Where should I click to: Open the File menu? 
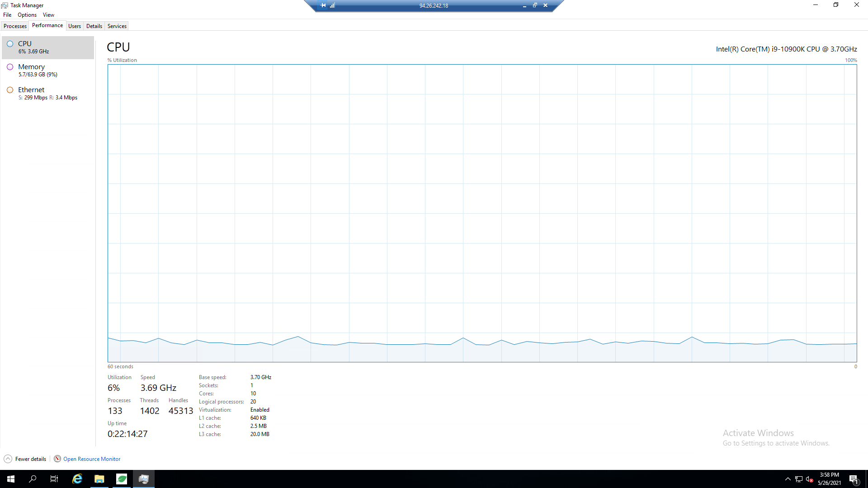(7, 15)
